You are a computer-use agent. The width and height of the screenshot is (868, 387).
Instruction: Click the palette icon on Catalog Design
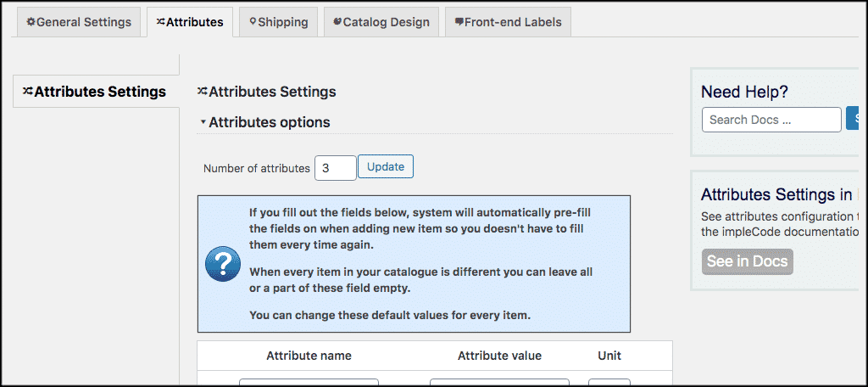[x=337, y=21]
